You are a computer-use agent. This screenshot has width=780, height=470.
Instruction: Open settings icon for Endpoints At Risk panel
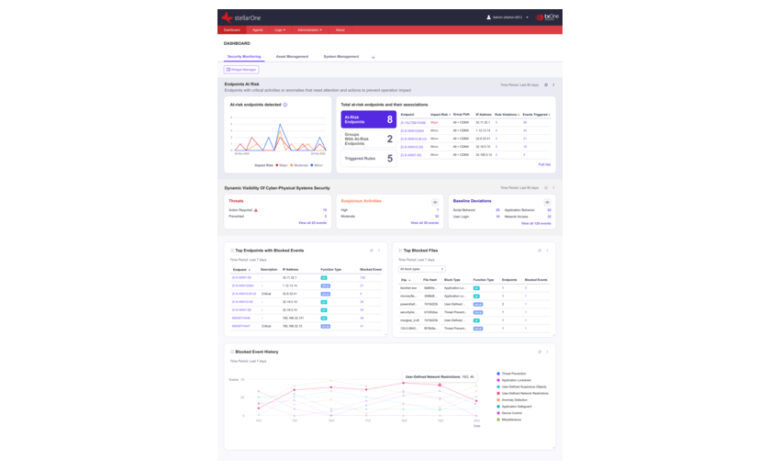[546, 85]
